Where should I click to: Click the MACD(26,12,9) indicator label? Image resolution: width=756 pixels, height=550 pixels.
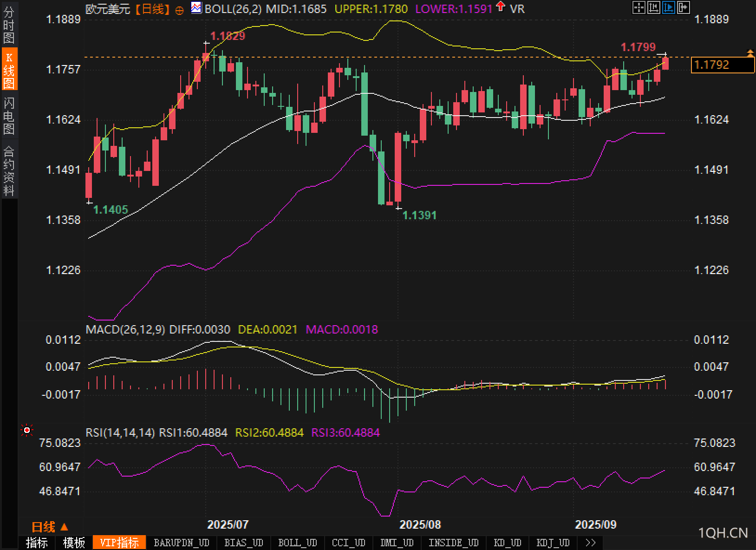[125, 329]
